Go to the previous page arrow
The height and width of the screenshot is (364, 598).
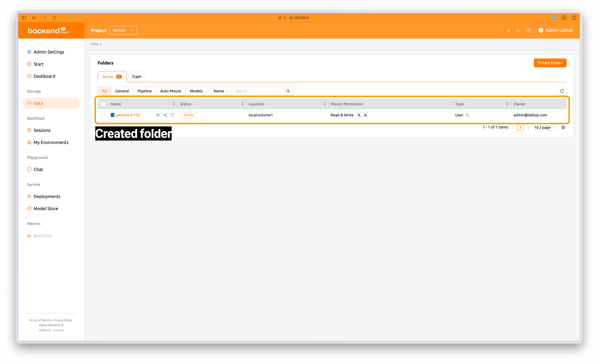[x=513, y=127]
